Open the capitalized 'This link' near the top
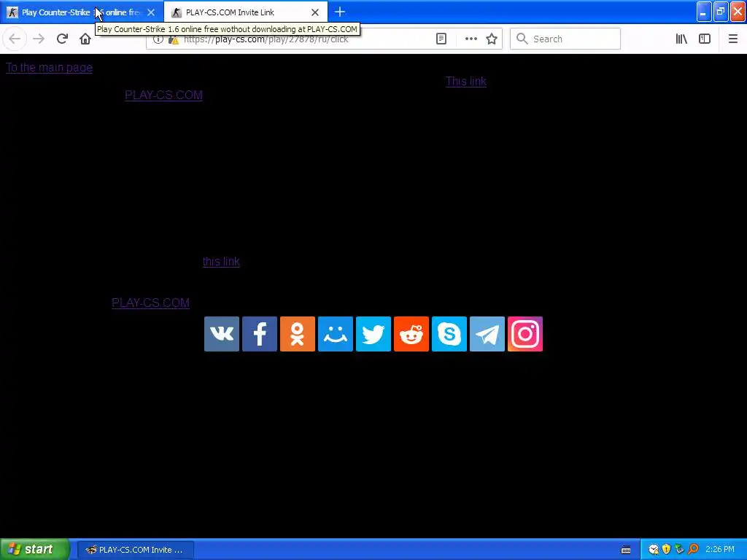Image resolution: width=747 pixels, height=560 pixels. pos(466,82)
